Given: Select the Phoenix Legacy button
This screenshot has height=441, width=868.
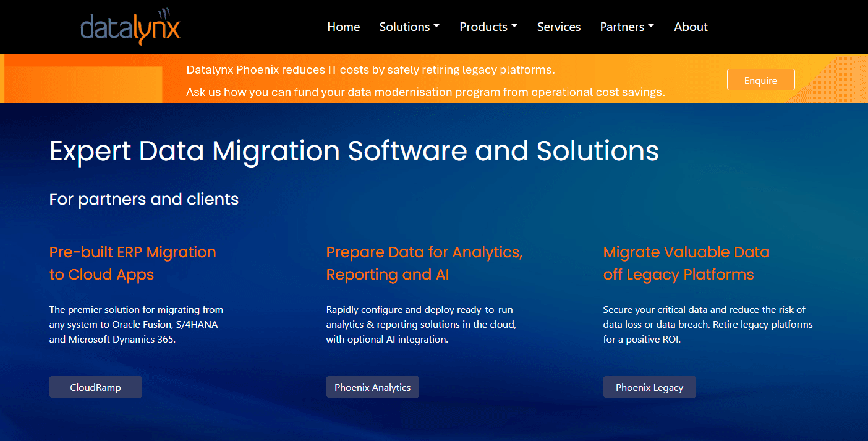Looking at the screenshot, I should click(x=649, y=387).
